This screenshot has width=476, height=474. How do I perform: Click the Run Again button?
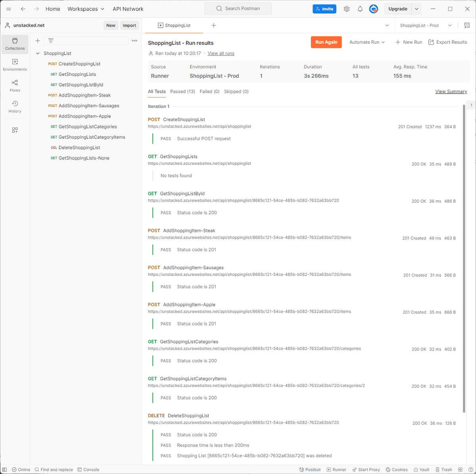point(326,42)
